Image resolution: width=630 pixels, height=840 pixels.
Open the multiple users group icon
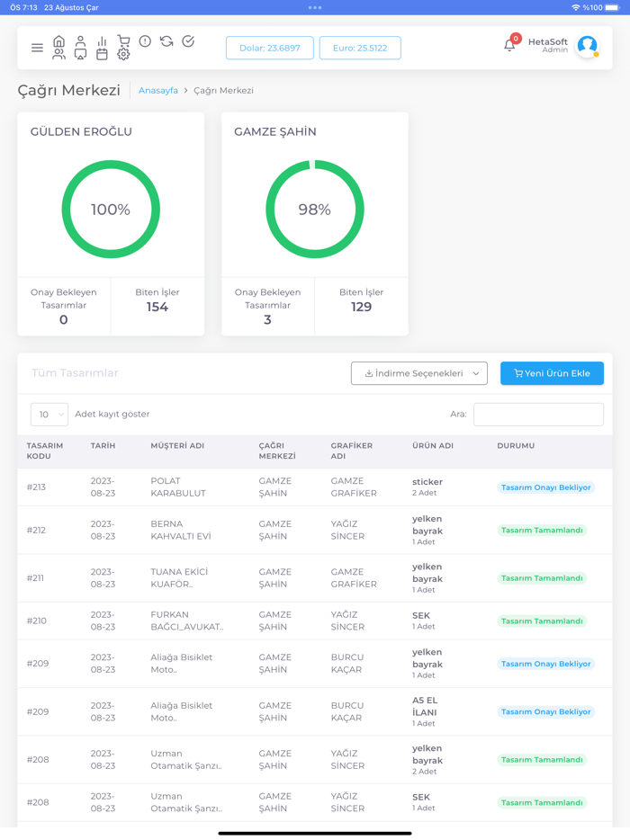59,54
